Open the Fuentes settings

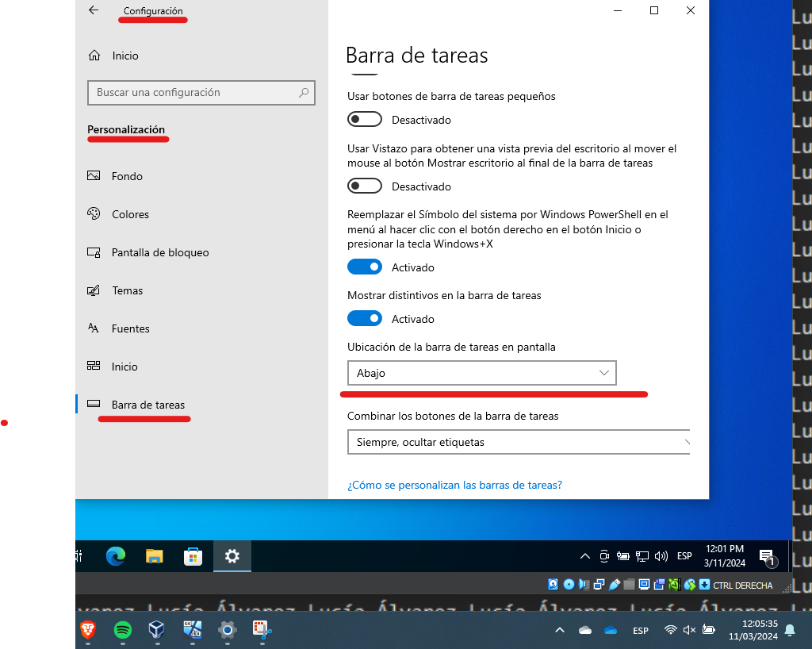click(x=131, y=328)
